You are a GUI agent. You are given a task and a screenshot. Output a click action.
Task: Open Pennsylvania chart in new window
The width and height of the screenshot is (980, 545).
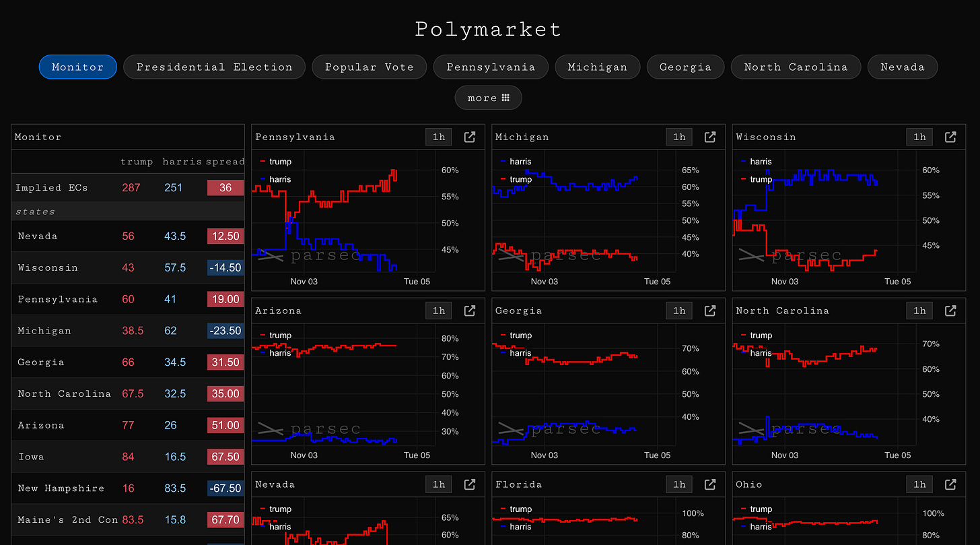pyautogui.click(x=470, y=137)
